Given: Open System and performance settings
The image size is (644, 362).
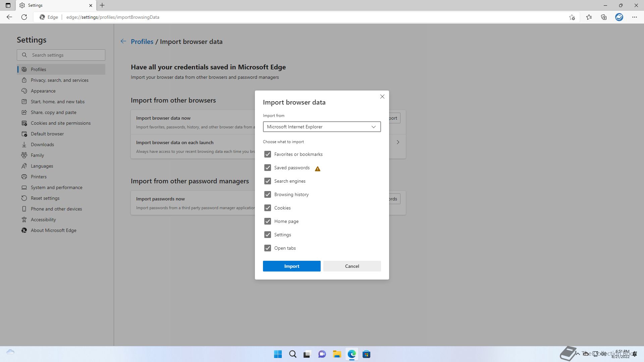Looking at the screenshot, I should tap(61, 187).
